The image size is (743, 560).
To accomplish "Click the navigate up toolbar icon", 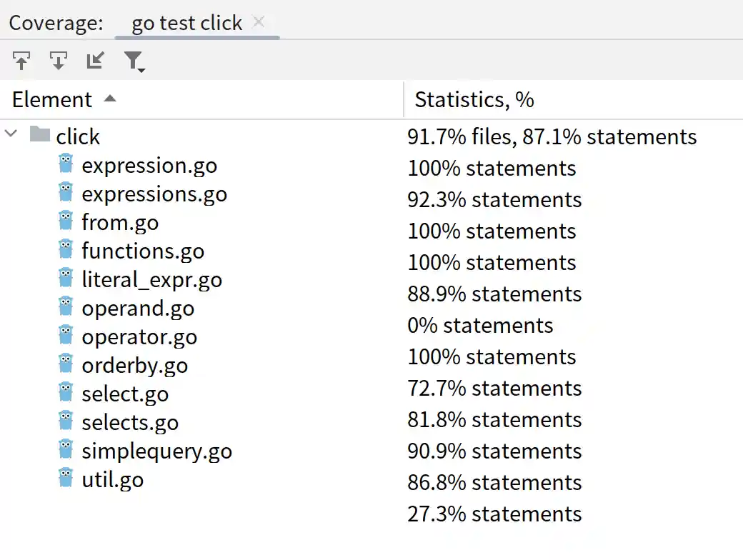I will click(x=21, y=61).
